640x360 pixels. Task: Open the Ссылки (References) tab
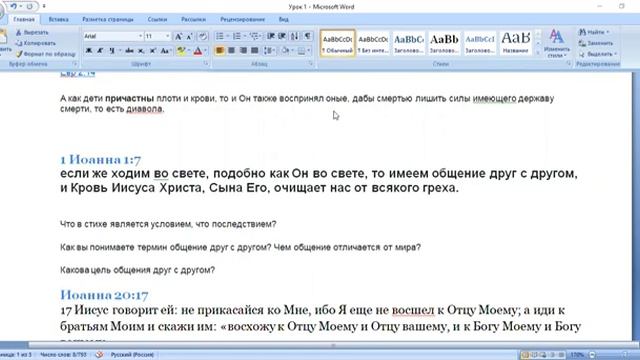[x=157, y=19]
